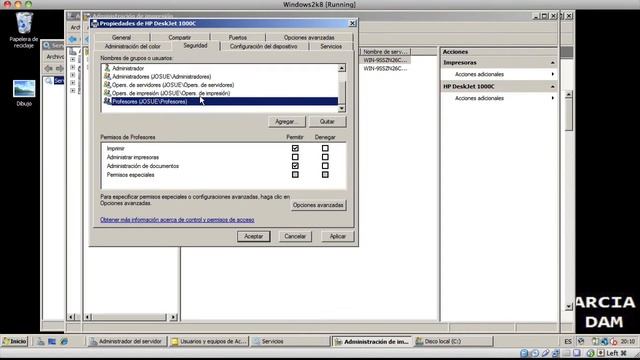
Task: Select the Administrador user icon in list
Action: [107, 68]
